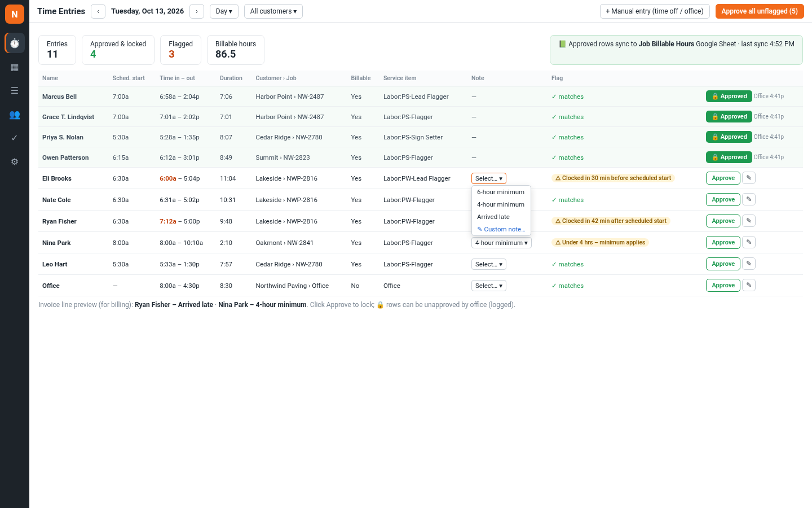Open Leo Hart's note Select dropdown
Screen dimensions: 812x508
(489, 264)
